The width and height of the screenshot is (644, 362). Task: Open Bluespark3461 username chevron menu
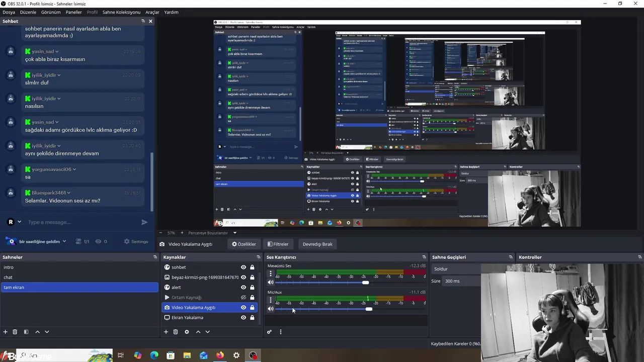point(69,193)
